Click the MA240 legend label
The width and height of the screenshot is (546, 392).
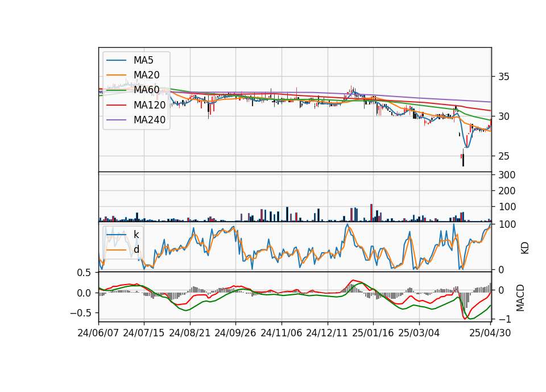click(150, 120)
